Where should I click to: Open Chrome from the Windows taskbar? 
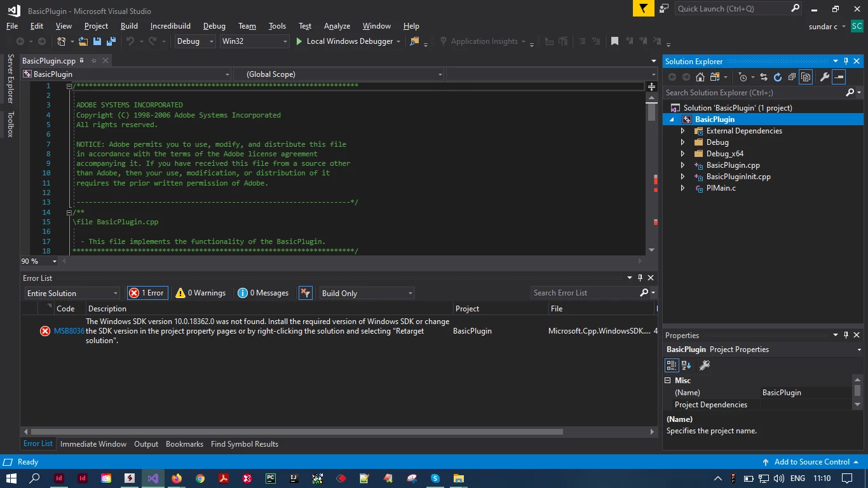pos(200,478)
